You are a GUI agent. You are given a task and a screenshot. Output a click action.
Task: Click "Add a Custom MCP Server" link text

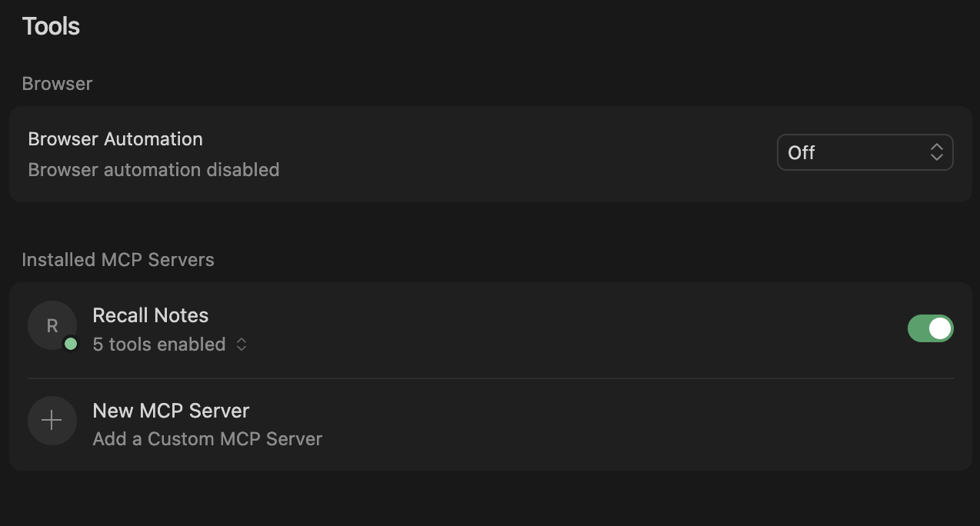[207, 439]
